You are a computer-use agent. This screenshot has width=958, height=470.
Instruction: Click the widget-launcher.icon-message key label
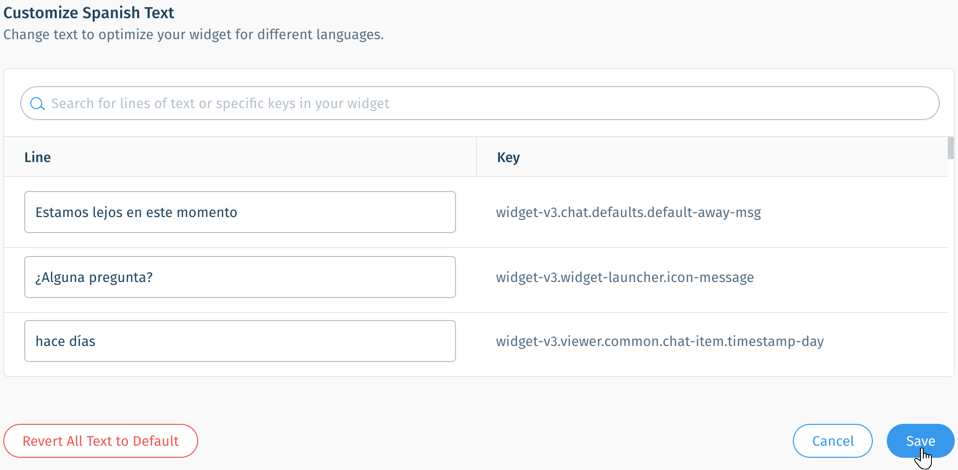pyautogui.click(x=624, y=277)
